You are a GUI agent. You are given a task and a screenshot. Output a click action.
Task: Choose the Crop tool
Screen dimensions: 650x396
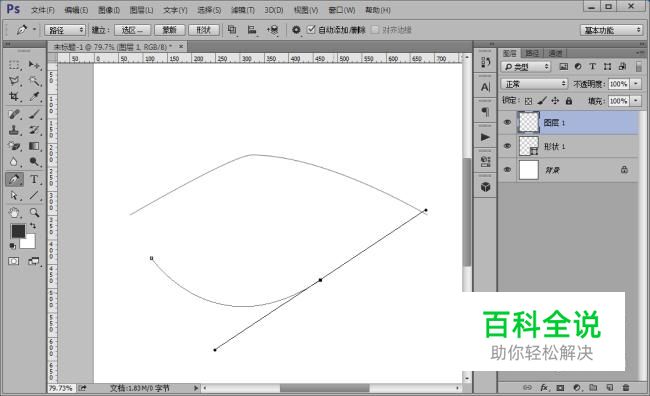14,97
